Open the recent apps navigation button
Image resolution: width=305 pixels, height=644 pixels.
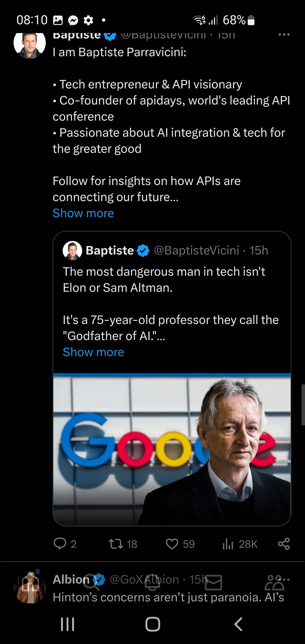point(67,624)
